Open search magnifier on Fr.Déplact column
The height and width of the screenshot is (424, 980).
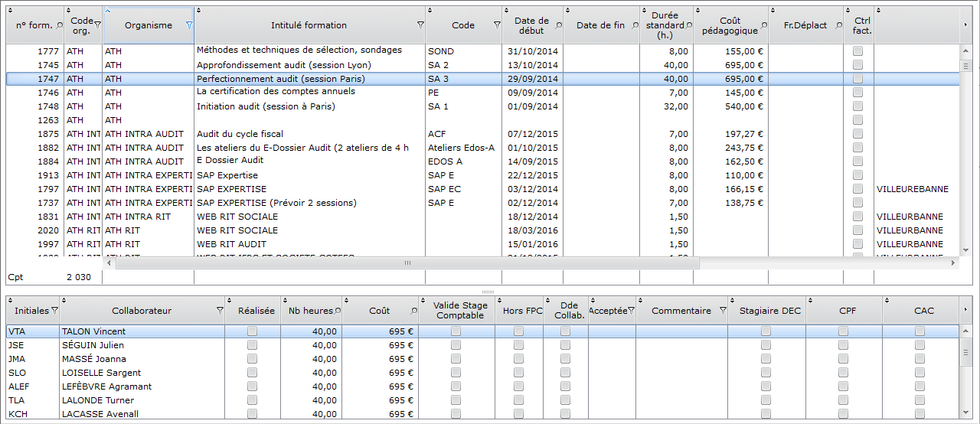[838, 25]
